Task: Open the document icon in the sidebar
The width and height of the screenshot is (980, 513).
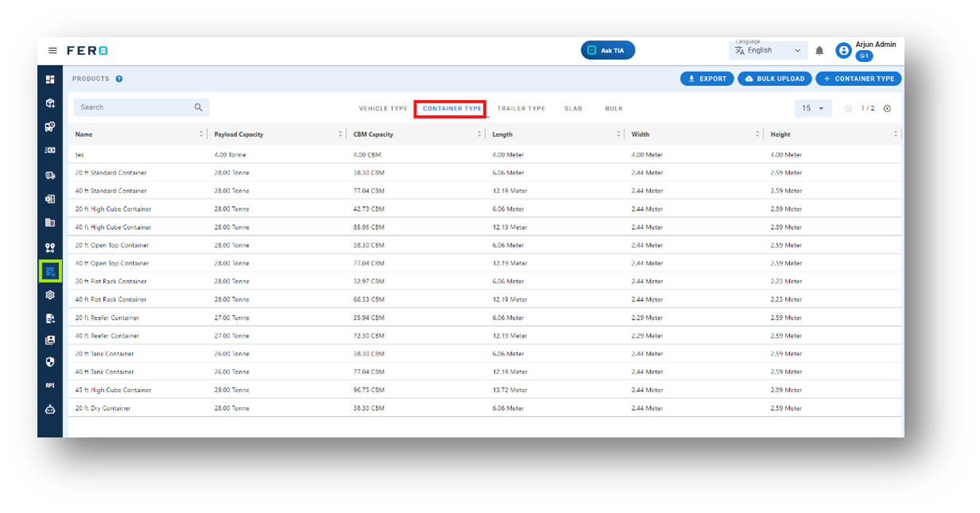Action: point(50,318)
